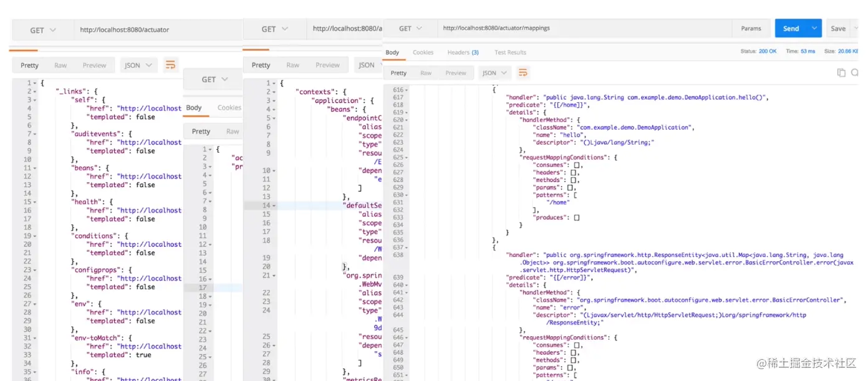Click the blue Send button

click(x=791, y=28)
